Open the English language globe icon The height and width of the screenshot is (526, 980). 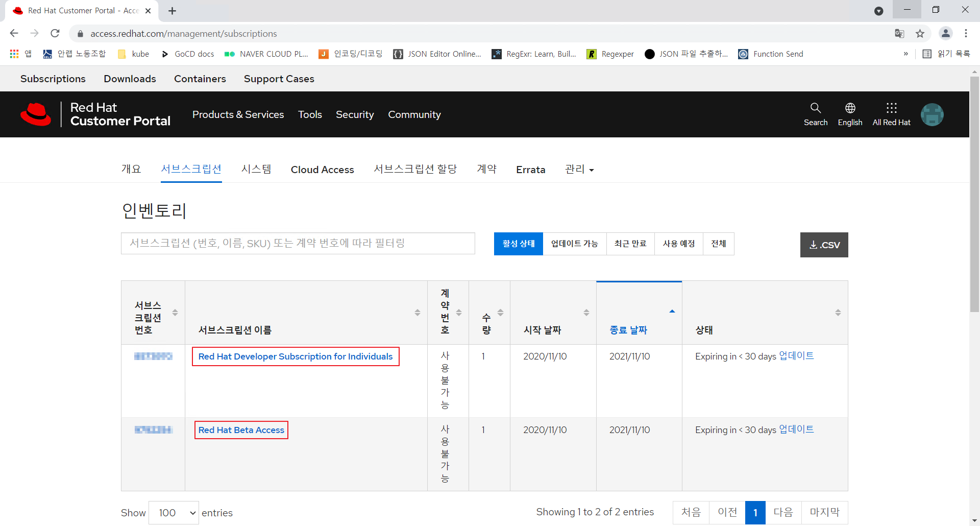pyautogui.click(x=850, y=108)
